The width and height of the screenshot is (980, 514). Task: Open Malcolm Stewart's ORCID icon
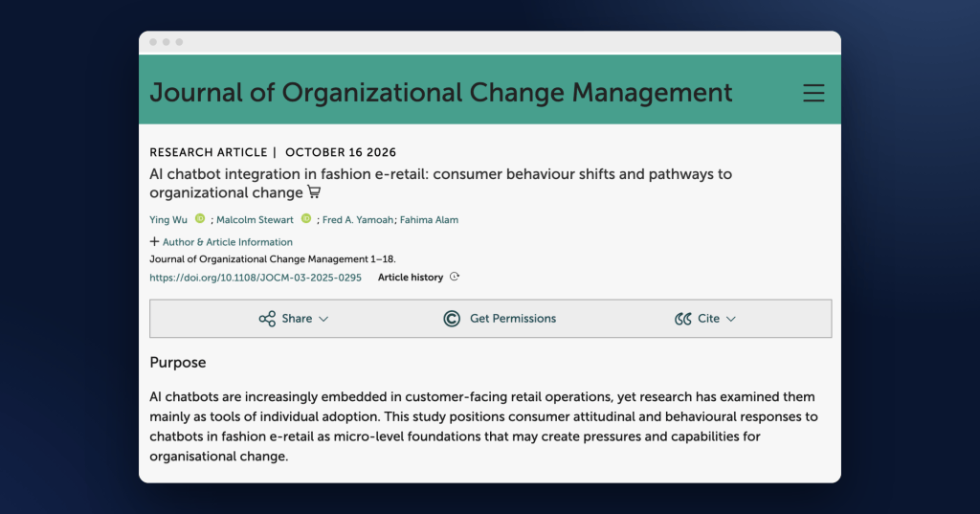[306, 218]
